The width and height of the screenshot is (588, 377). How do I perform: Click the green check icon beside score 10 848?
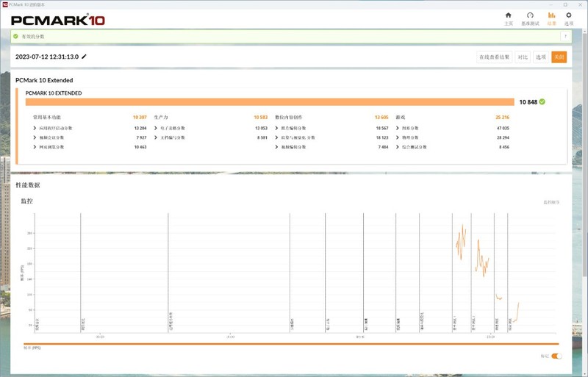tap(542, 102)
